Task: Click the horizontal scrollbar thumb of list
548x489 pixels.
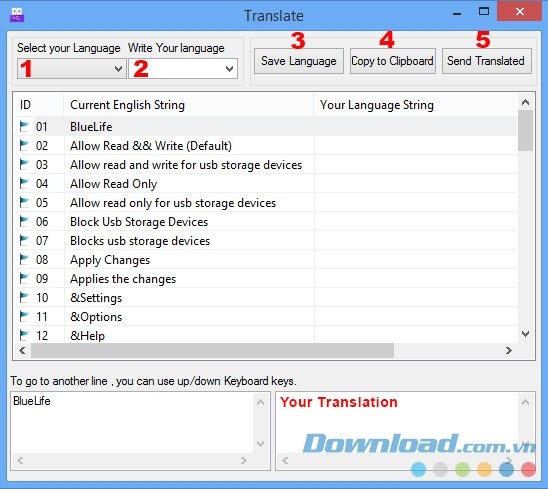Action: click(x=212, y=351)
